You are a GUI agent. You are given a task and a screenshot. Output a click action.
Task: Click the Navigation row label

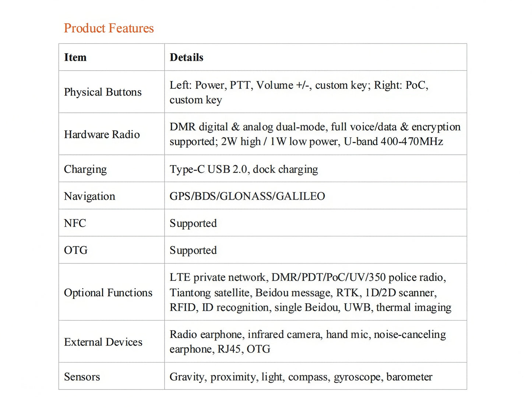[89, 196]
